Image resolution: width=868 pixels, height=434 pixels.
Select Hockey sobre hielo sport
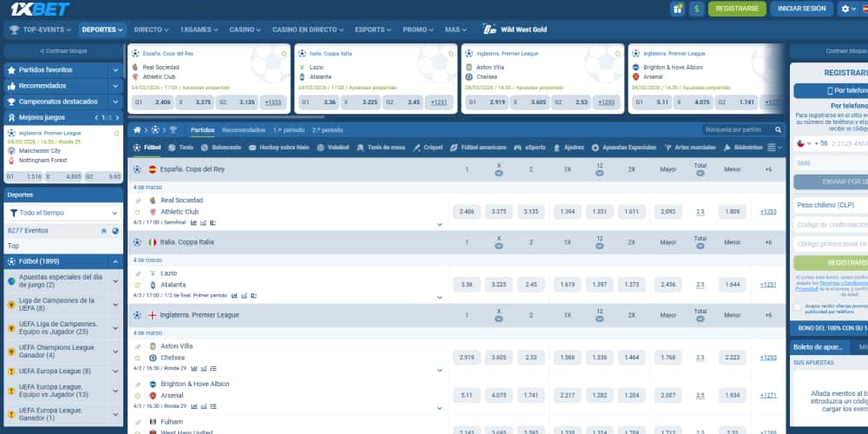pos(279,148)
